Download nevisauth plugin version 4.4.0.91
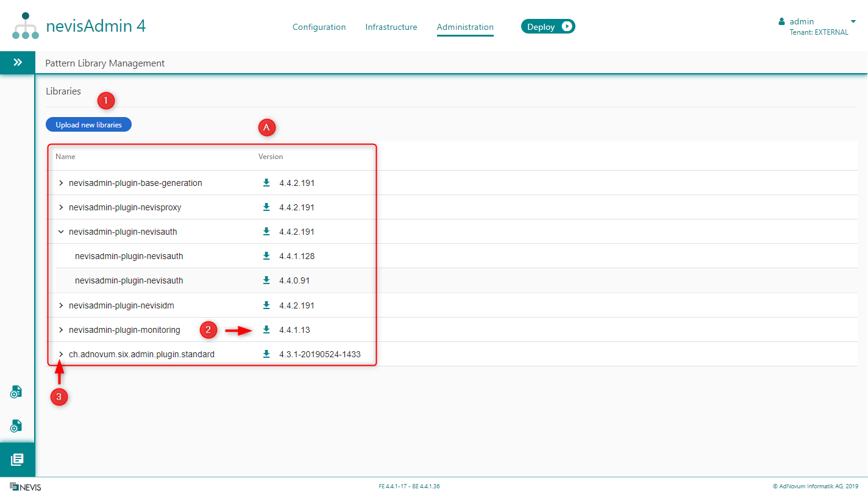 pos(266,280)
